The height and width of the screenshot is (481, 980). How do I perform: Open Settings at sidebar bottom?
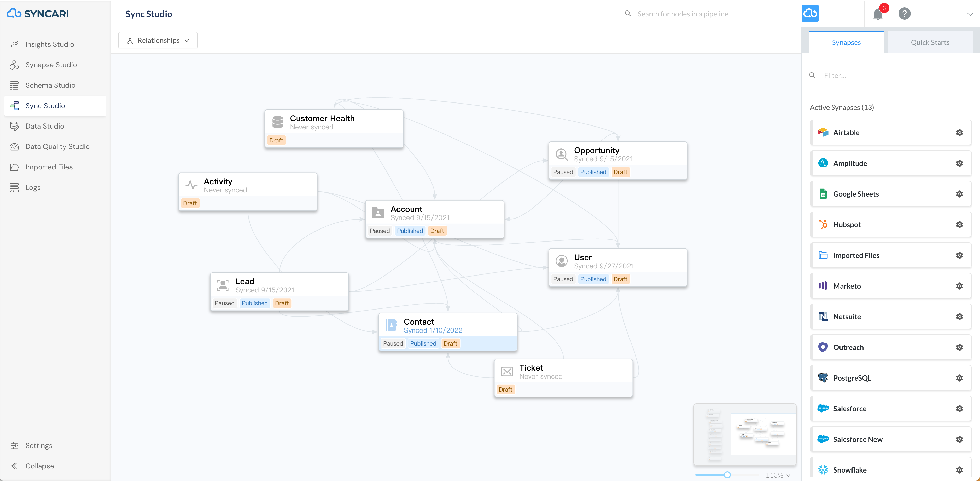pyautogui.click(x=55, y=446)
